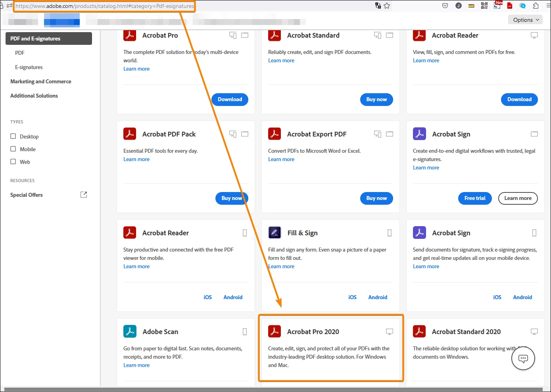Click the yellow ruler extension icon
Screen dimensions: 551x392
tap(471, 6)
